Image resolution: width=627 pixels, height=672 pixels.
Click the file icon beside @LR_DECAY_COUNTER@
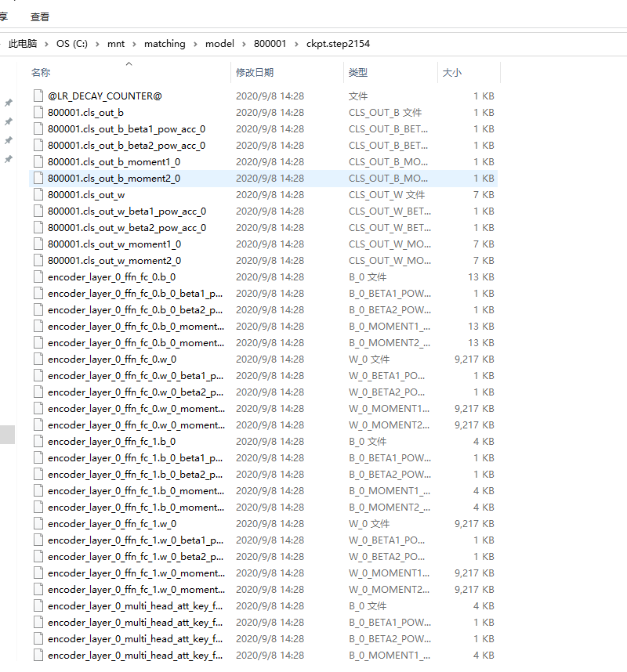click(x=38, y=96)
